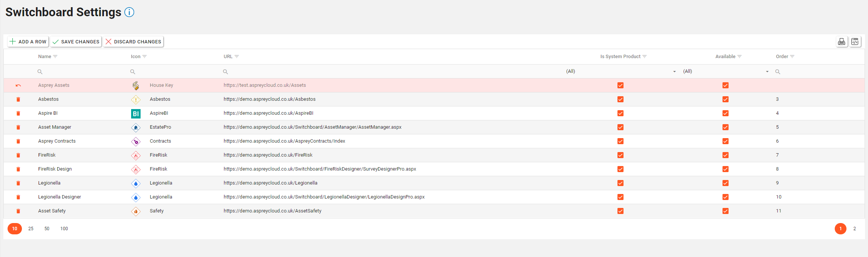Toggle Available checkbox for Asset Safety
Viewport: 868px width, 257px height.
pos(725,211)
